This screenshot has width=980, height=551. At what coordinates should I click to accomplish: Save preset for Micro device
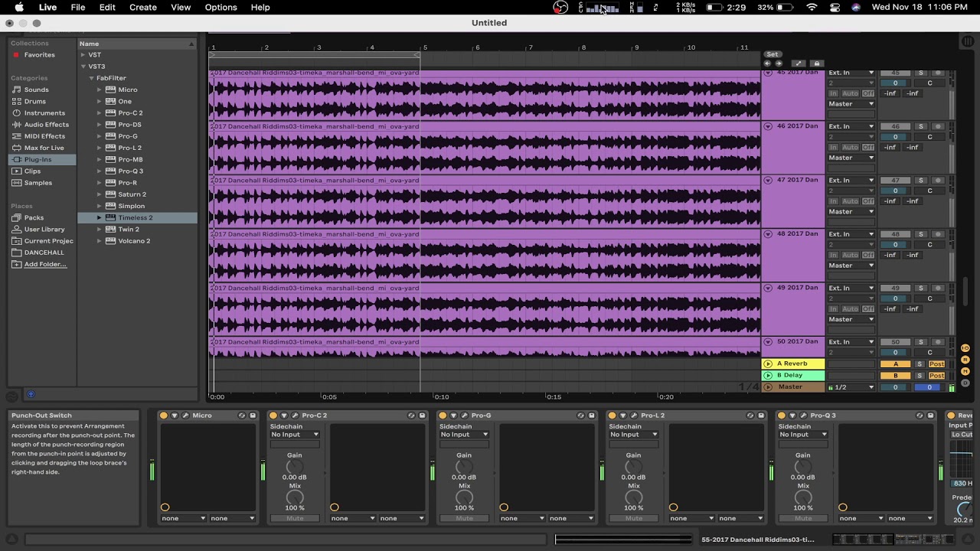253,416
